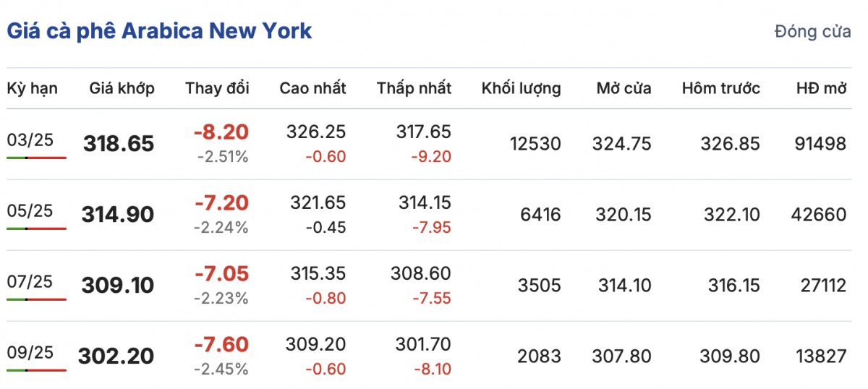Open the 03/25 contract term

pyautogui.click(x=30, y=140)
